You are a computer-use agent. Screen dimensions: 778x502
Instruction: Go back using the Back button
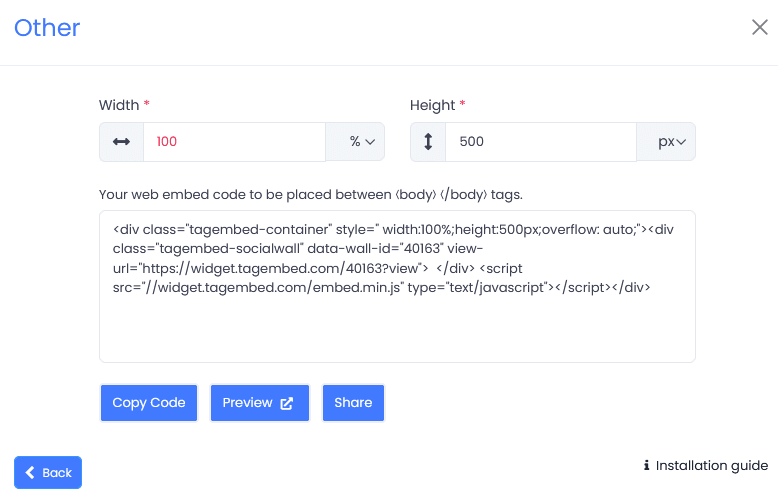[48, 472]
